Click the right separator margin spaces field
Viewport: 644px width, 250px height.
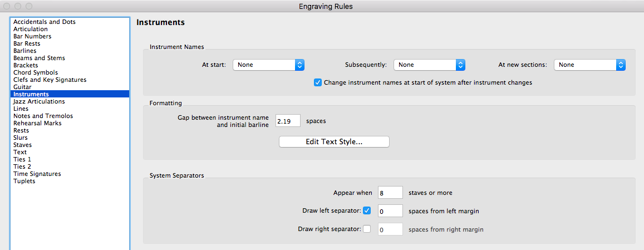[390, 229]
